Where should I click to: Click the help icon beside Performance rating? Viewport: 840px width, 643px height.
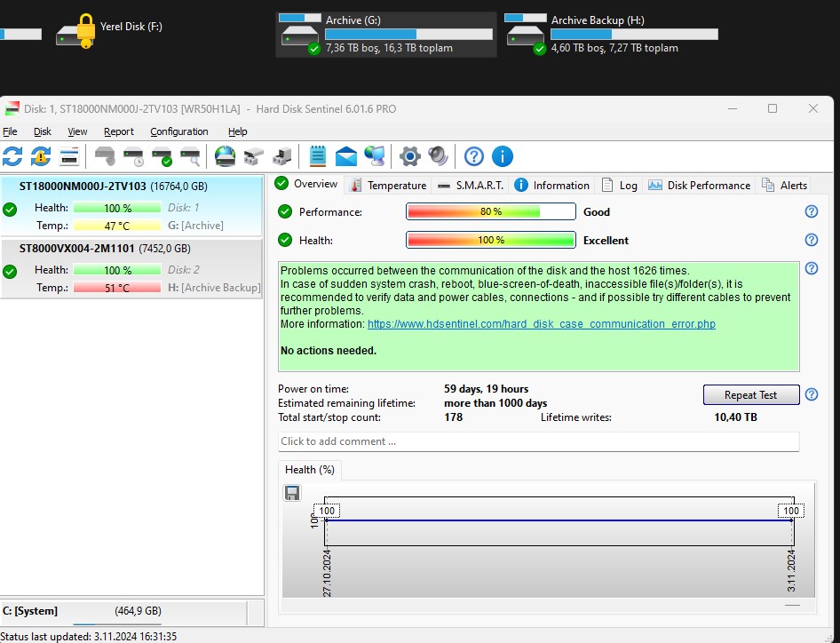812,211
